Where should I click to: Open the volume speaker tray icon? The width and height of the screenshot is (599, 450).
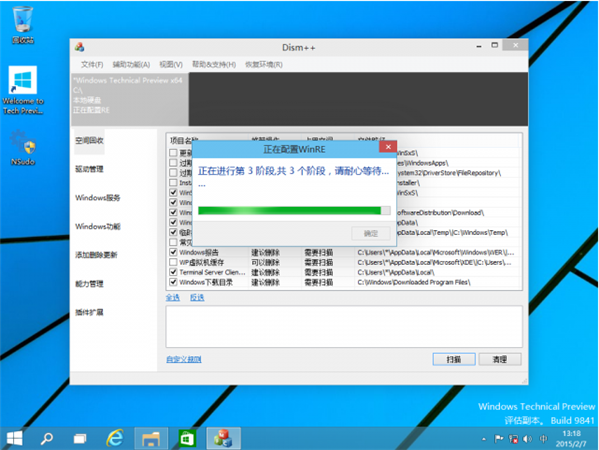(x=527, y=439)
